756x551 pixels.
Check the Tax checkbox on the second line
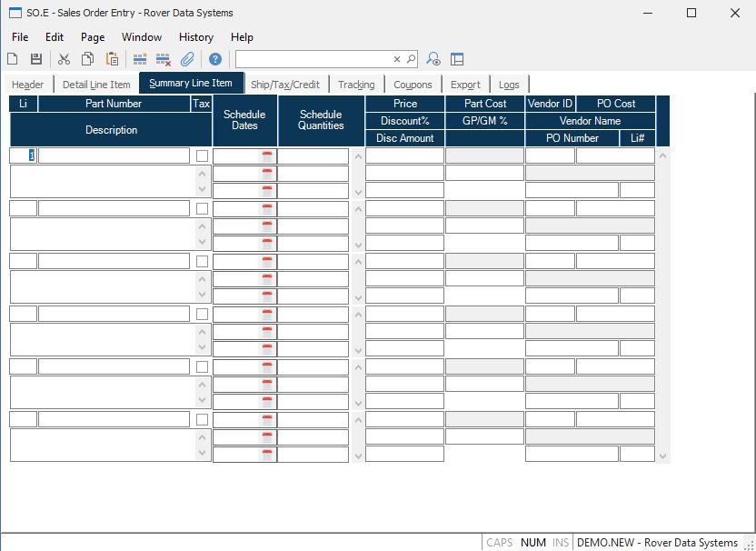pyautogui.click(x=202, y=209)
